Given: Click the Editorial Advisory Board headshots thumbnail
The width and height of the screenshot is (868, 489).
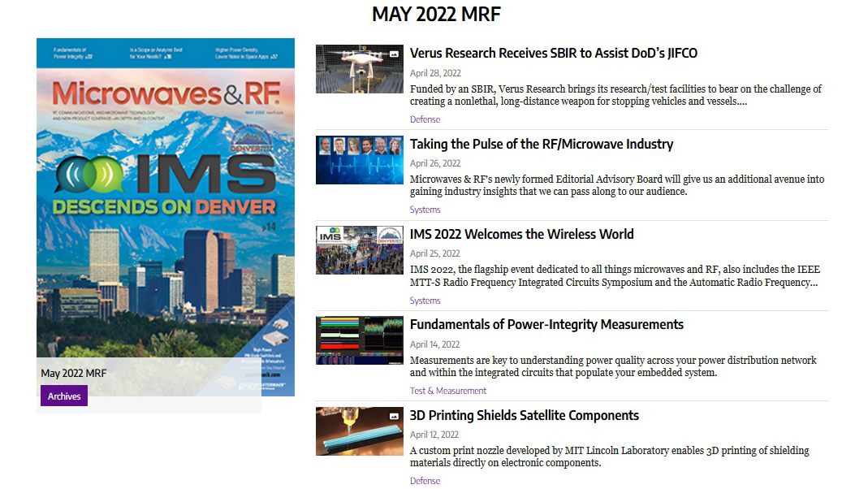Looking at the screenshot, I should point(360,159).
